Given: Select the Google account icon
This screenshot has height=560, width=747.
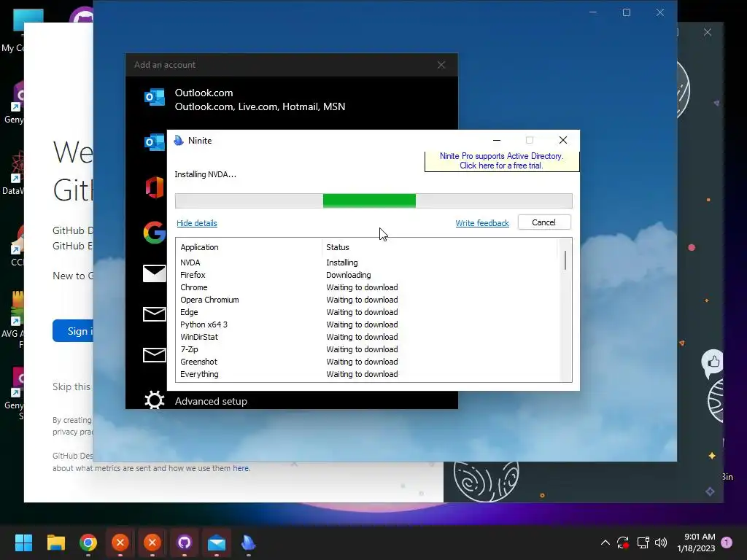Looking at the screenshot, I should pos(155,233).
